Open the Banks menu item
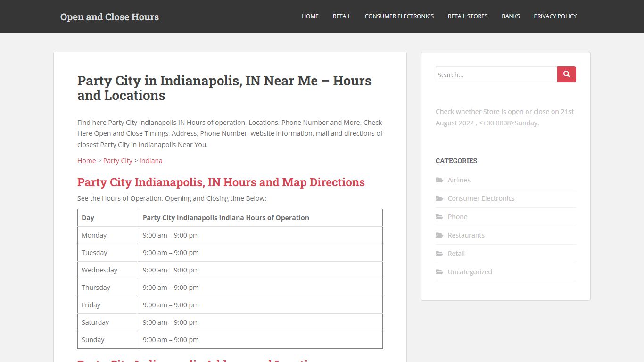644x362 pixels. (511, 16)
